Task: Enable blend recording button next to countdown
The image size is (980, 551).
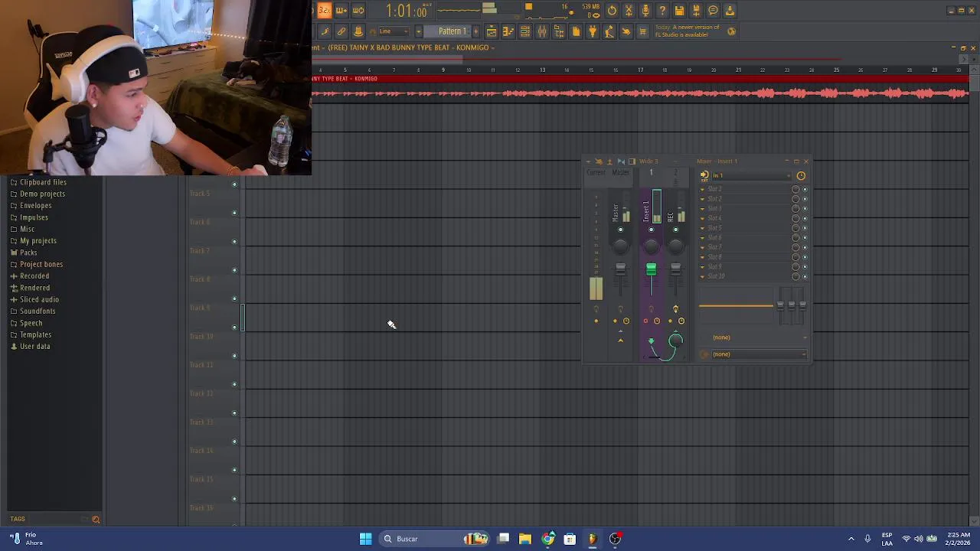Action: click(x=341, y=10)
